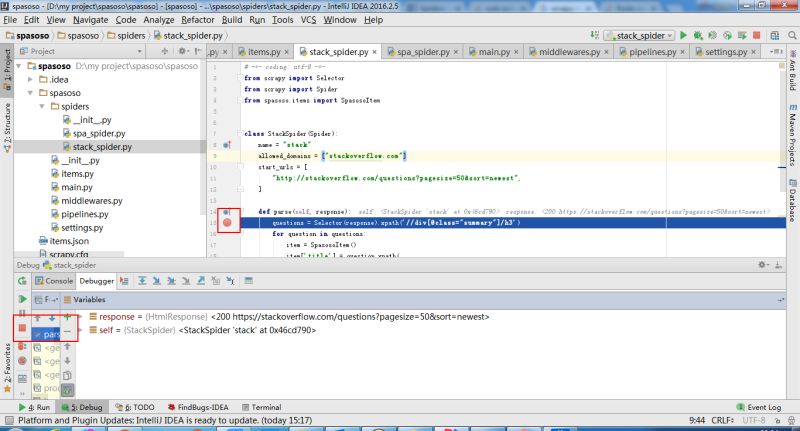Add new watch with green plus
Screen dimensions: 800x431
tap(67, 317)
